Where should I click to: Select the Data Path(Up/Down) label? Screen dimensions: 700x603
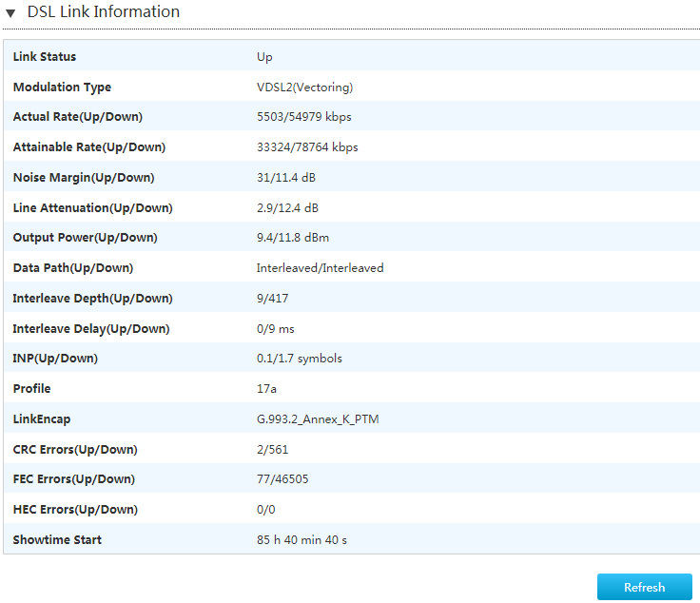pos(73,268)
